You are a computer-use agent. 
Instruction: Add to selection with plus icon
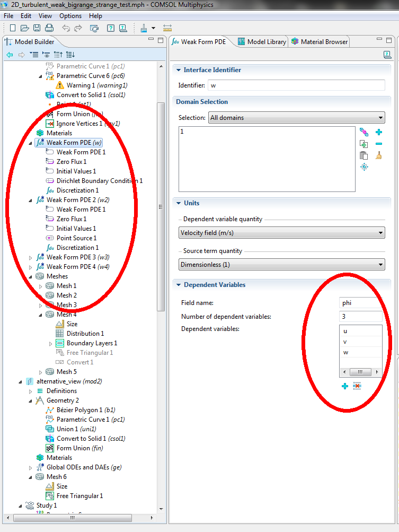[x=378, y=133]
